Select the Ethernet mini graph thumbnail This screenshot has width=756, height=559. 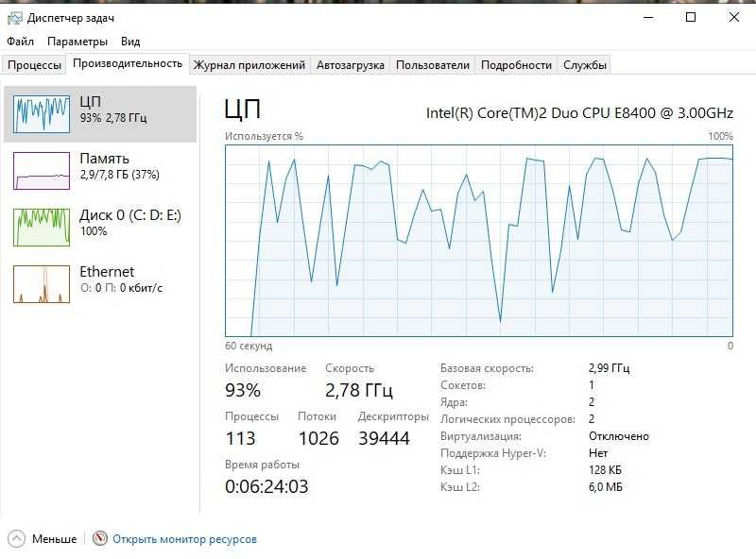pos(42,284)
